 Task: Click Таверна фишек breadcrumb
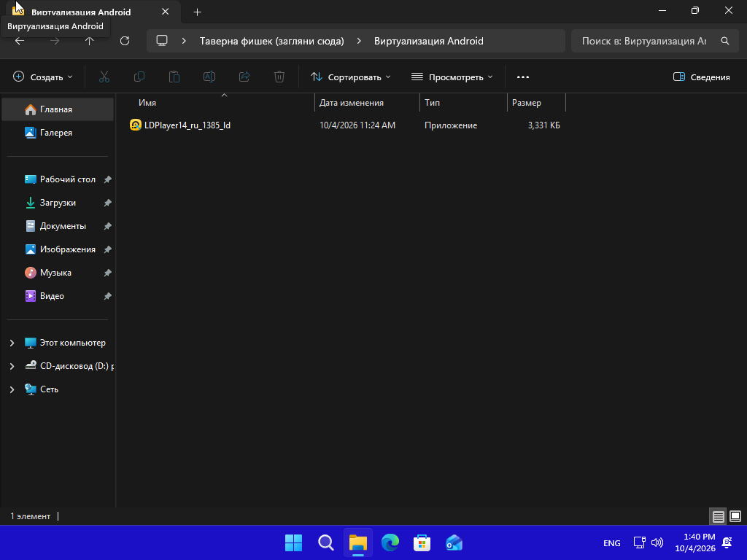[x=271, y=41]
